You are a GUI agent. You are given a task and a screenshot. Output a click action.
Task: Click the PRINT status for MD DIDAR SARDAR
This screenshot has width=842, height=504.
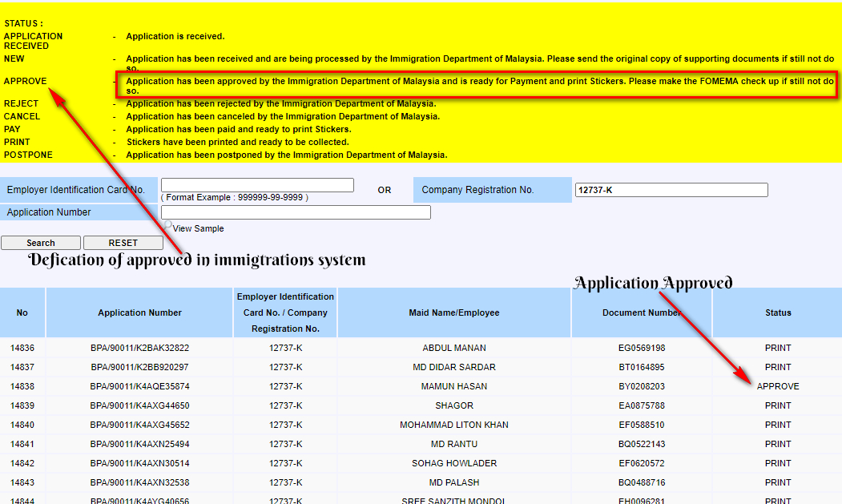coord(778,368)
